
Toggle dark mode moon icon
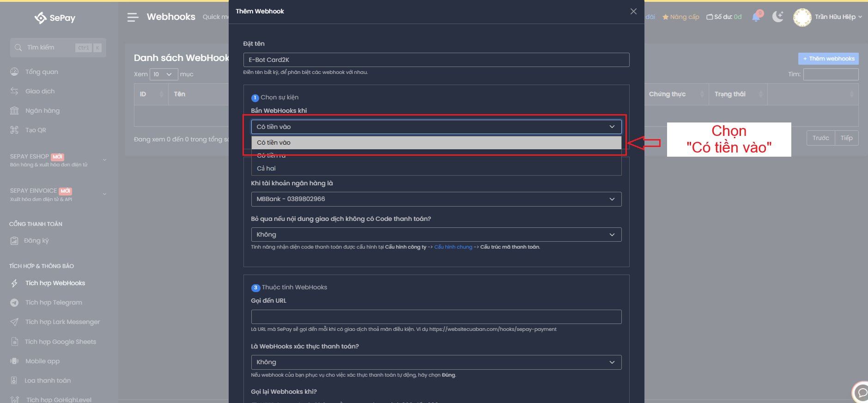(x=778, y=17)
